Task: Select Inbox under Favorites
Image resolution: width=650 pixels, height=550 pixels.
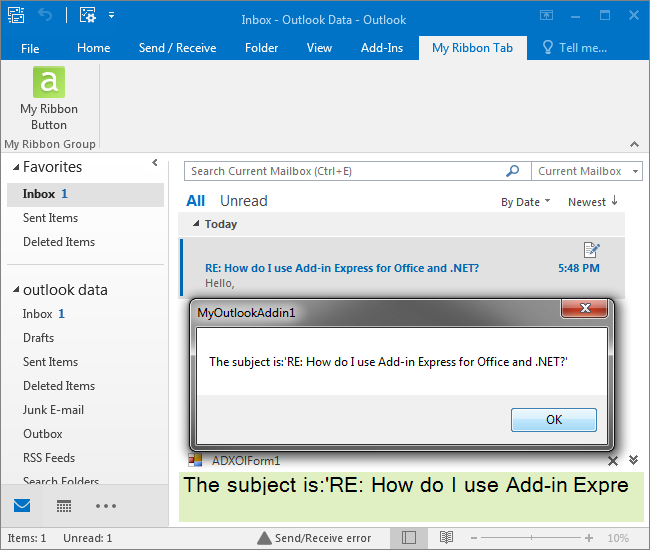Action: [x=85, y=194]
